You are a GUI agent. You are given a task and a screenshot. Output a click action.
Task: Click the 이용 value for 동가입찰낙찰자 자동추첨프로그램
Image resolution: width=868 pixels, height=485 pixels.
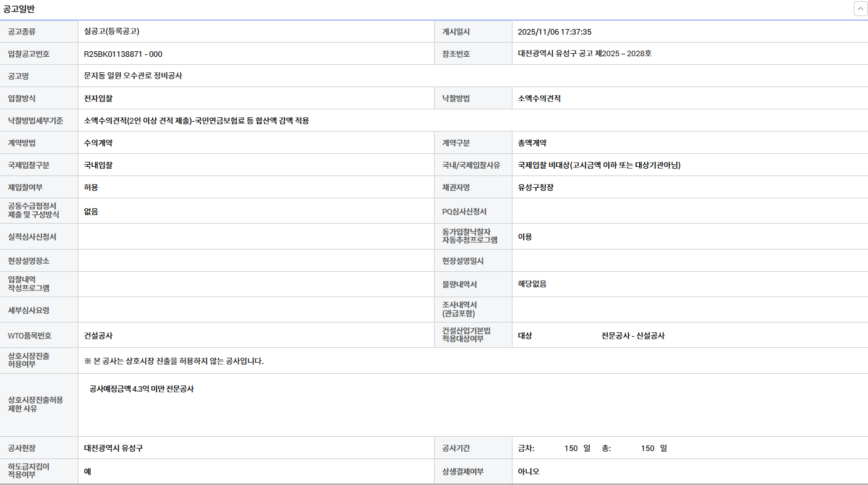(525, 237)
